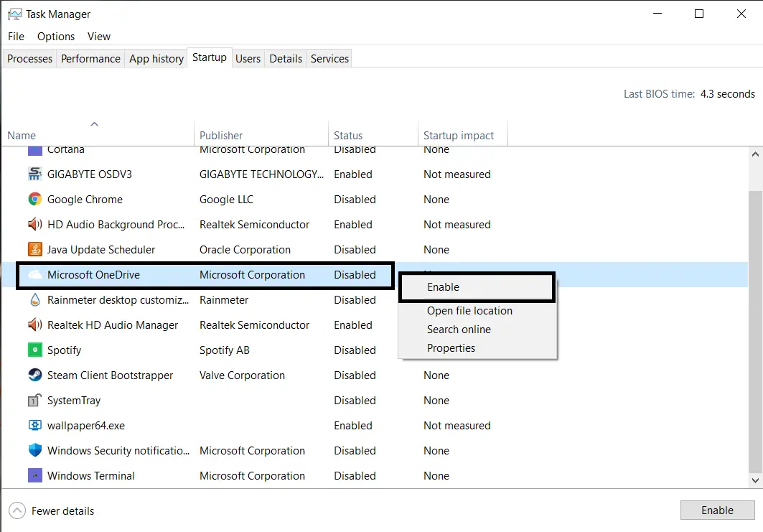Viewport: 763px width, 532px height.
Task: Select the Java Update Scheduler entry
Action: [x=100, y=250]
